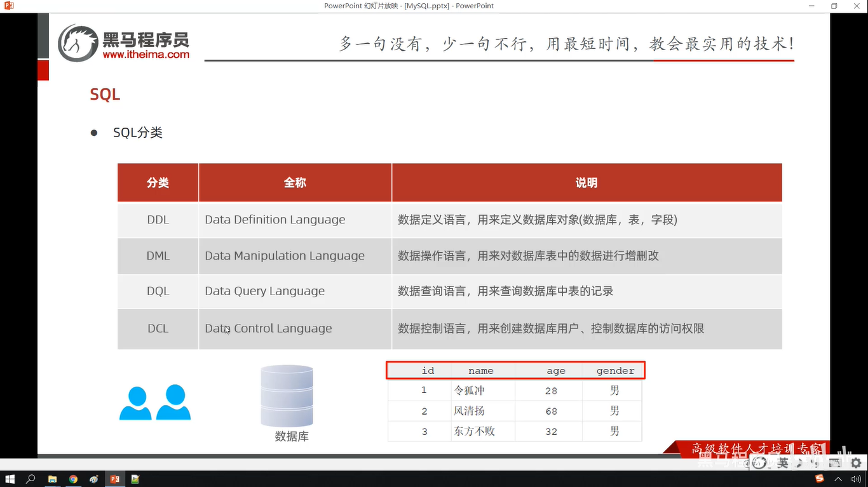Click Data Query Language text
Image resolution: width=868 pixels, height=487 pixels.
pyautogui.click(x=264, y=291)
